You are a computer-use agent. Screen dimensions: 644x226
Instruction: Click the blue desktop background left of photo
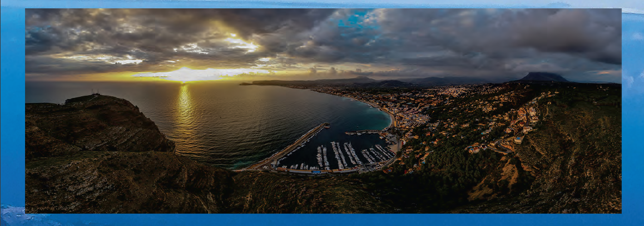coord(12,111)
